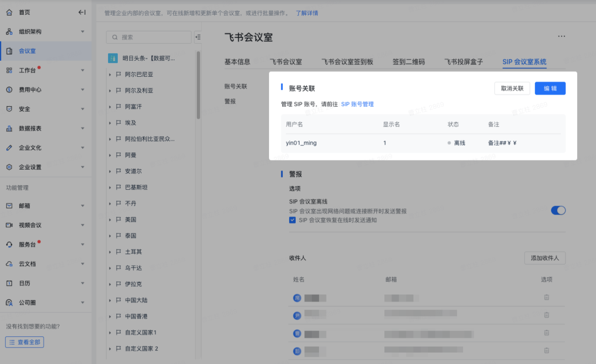Image resolution: width=596 pixels, height=364 pixels.
Task: Click the 企业设置 hexagon icon
Action: (x=9, y=167)
